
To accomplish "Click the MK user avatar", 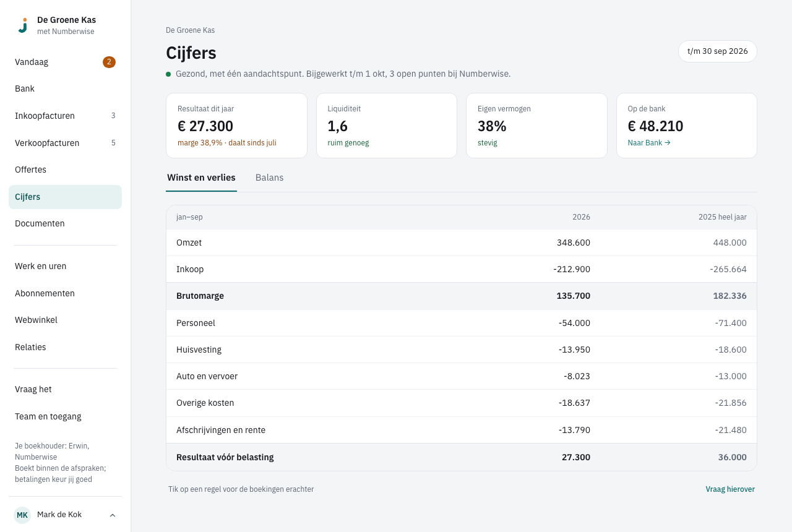I will point(22,515).
